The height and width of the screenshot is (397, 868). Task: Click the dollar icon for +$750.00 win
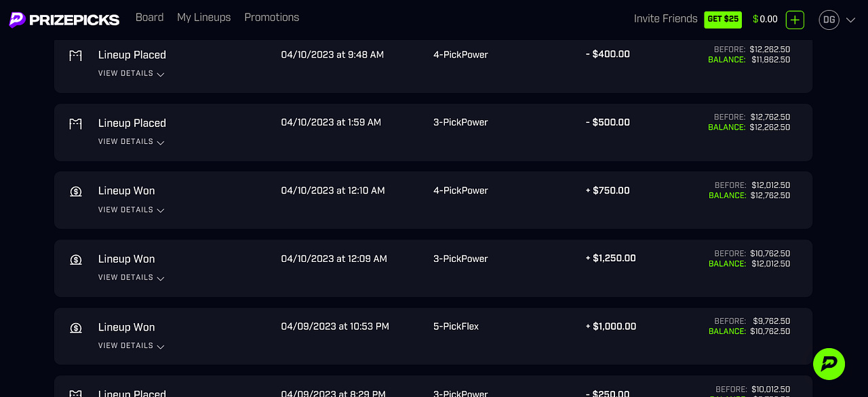[76, 191]
